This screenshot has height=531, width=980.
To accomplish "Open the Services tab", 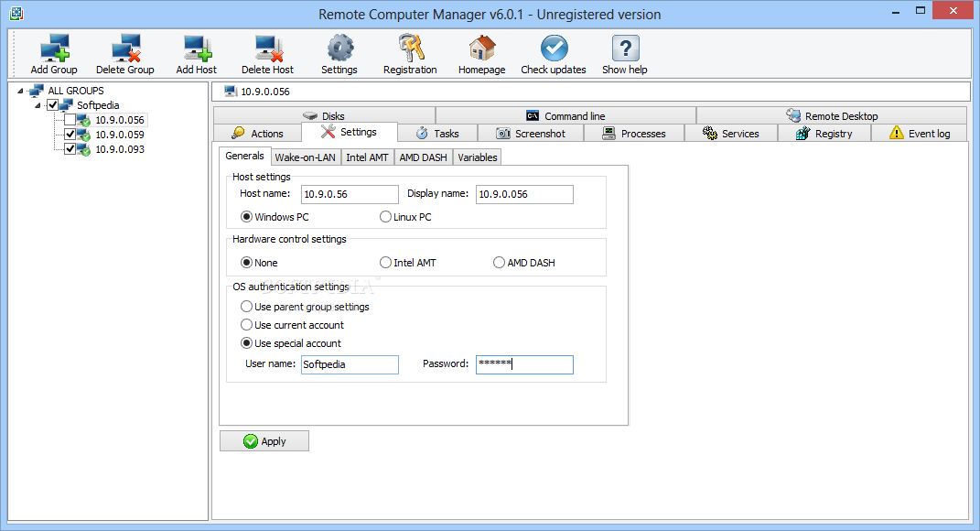I will click(x=730, y=134).
